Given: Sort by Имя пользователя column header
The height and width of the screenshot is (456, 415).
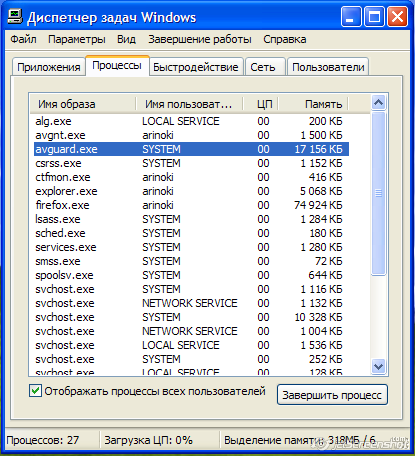Looking at the screenshot, I should tap(189, 104).
